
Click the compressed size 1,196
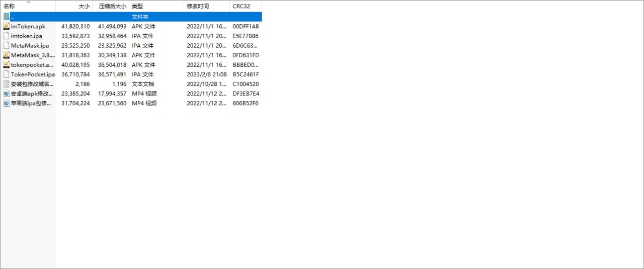[x=119, y=84]
